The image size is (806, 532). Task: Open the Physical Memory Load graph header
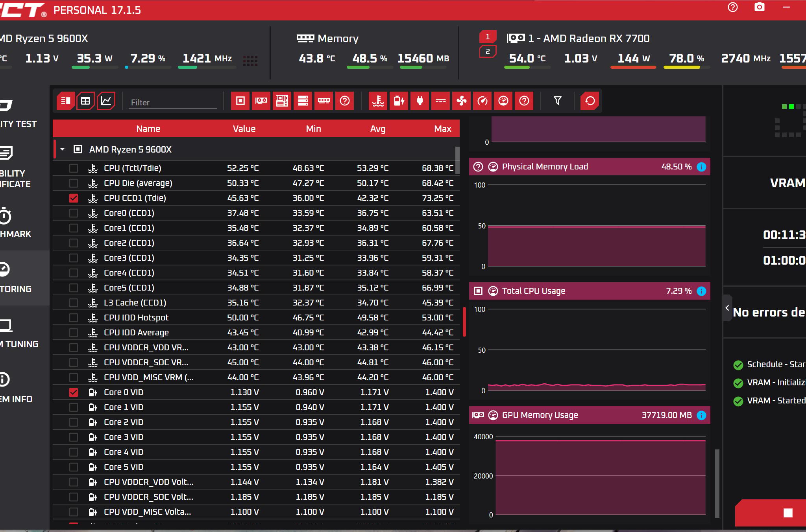590,167
